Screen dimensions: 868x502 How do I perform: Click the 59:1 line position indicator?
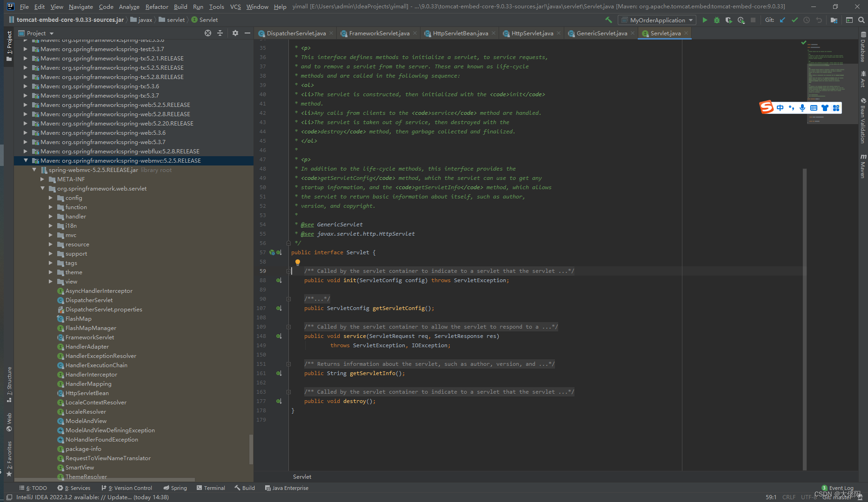771,497
